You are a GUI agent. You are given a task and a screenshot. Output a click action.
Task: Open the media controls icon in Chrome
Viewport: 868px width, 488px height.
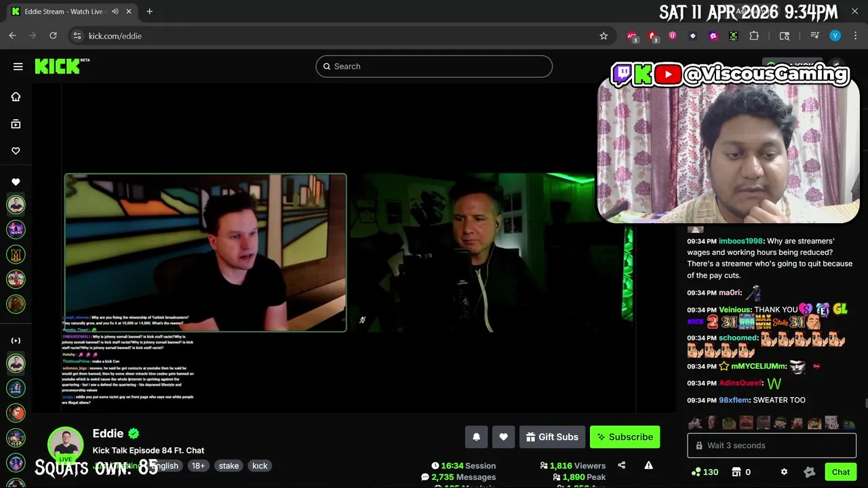[814, 36]
